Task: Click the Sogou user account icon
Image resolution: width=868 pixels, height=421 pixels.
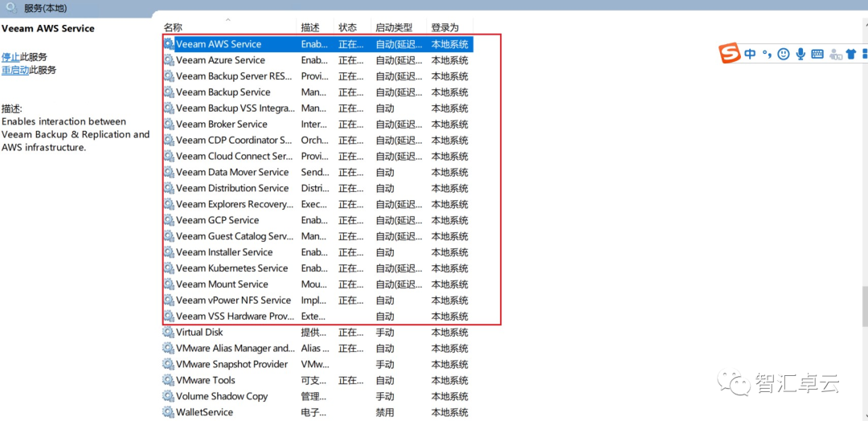Action: (x=835, y=54)
